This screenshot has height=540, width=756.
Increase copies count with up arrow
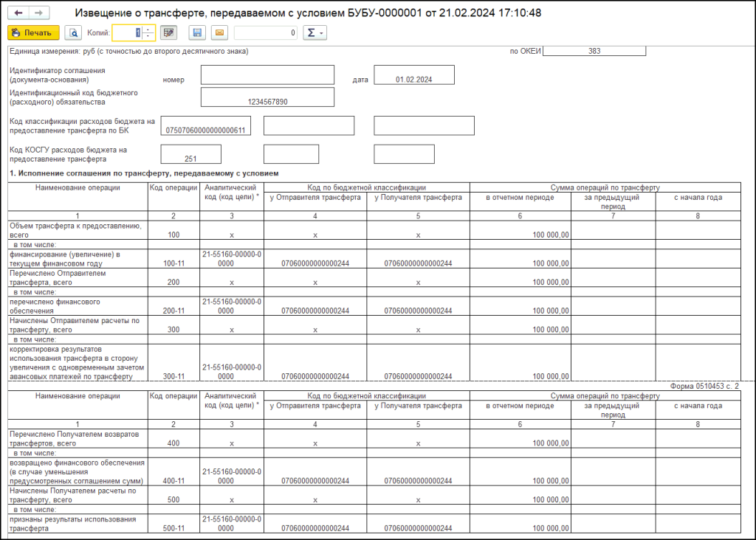pyautogui.click(x=148, y=30)
